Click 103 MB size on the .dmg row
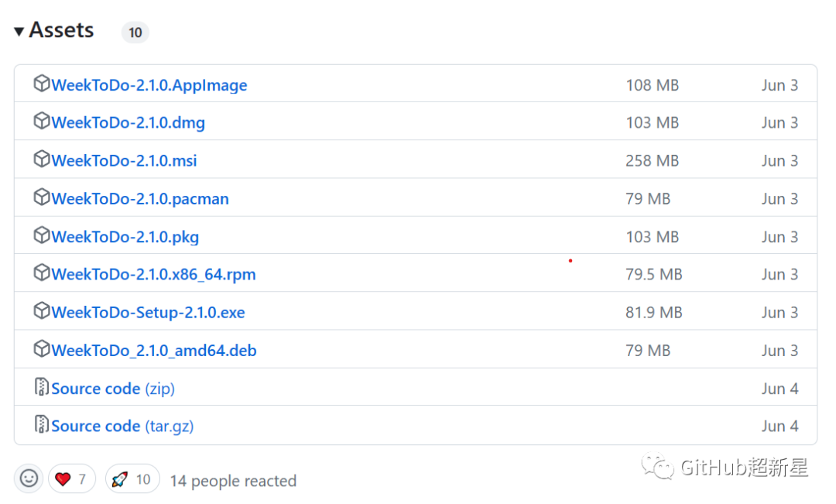The image size is (836, 504). pyautogui.click(x=652, y=122)
